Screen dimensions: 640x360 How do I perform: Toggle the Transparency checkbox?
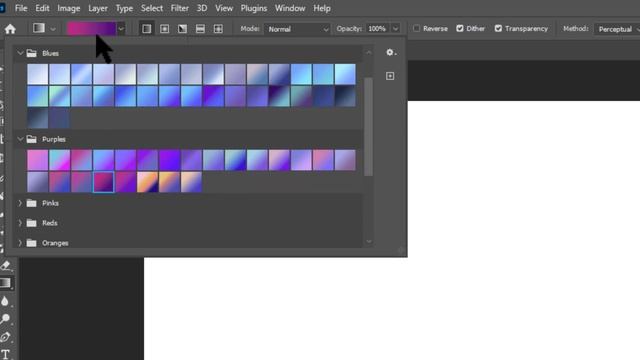(x=498, y=29)
